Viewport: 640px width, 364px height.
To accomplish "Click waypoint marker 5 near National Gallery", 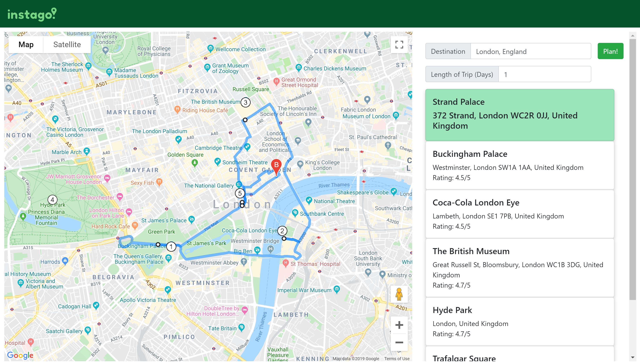I will pos(240,193).
